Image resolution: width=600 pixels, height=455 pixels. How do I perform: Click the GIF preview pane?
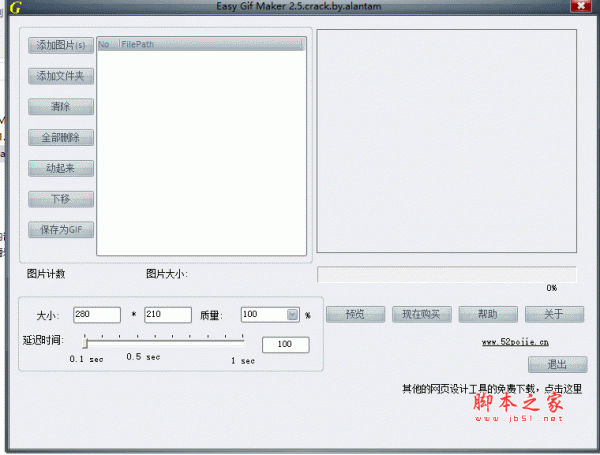tap(447, 141)
